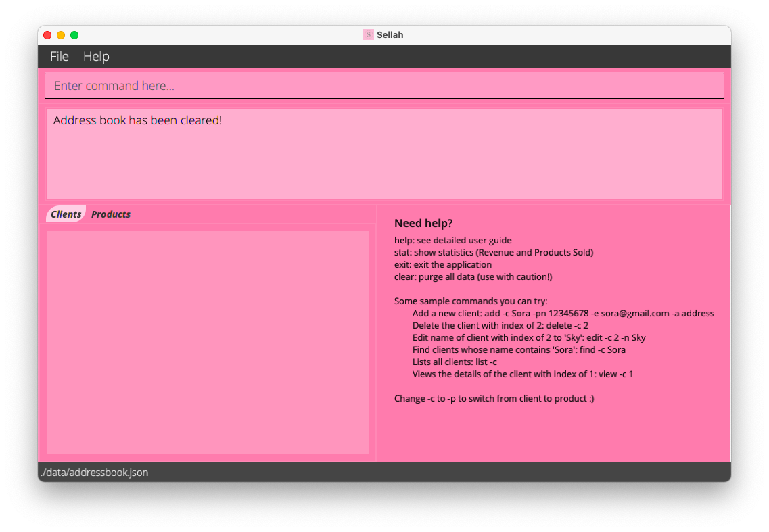Click the 'help: see detailed user guide' line
The width and height of the screenshot is (769, 532).
tap(452, 241)
